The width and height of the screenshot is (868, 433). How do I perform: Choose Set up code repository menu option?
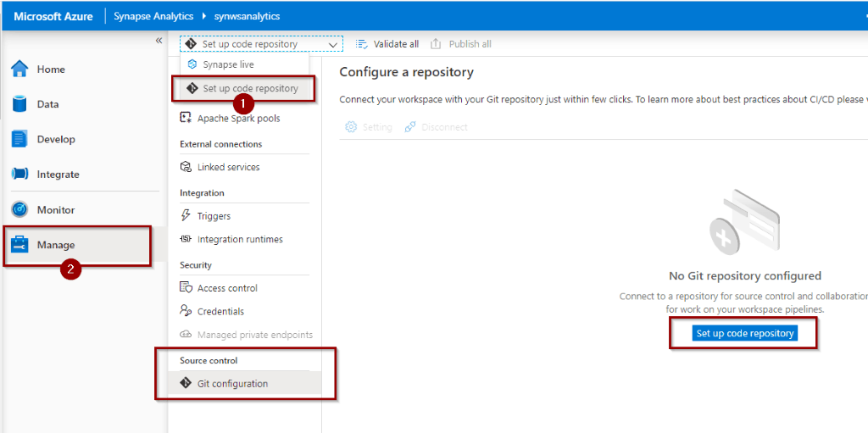click(x=245, y=88)
